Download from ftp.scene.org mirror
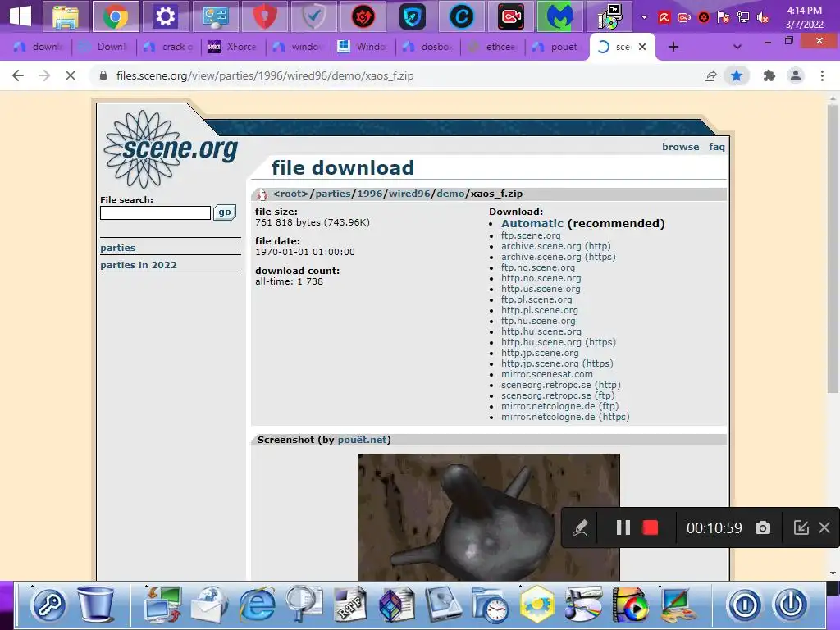This screenshot has height=630, width=840. click(531, 235)
